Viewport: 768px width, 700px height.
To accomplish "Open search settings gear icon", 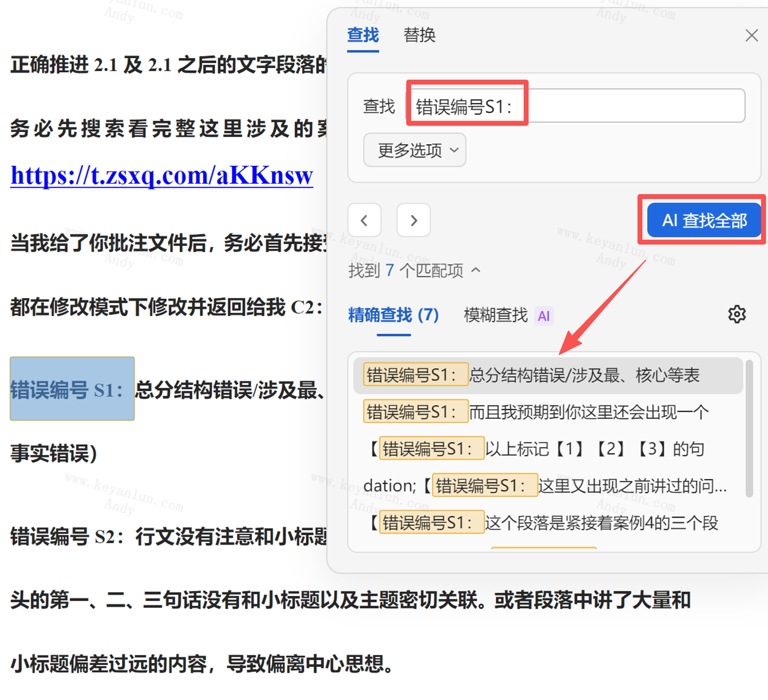I will click(x=737, y=314).
